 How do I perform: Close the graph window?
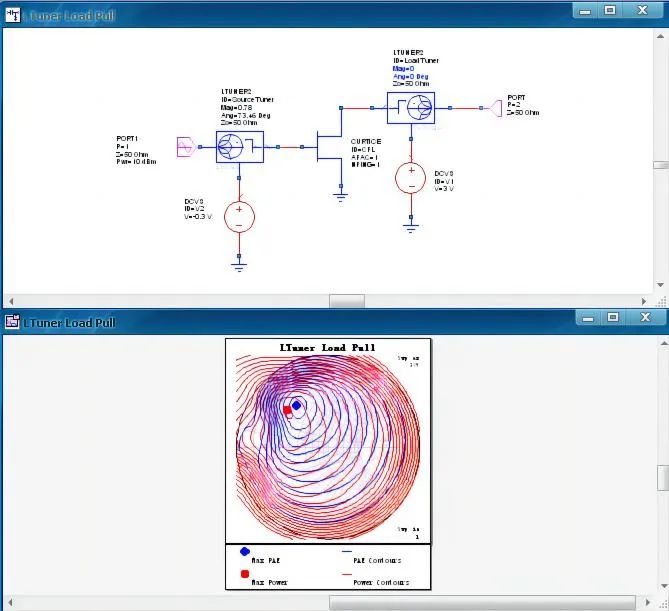pyautogui.click(x=645, y=317)
